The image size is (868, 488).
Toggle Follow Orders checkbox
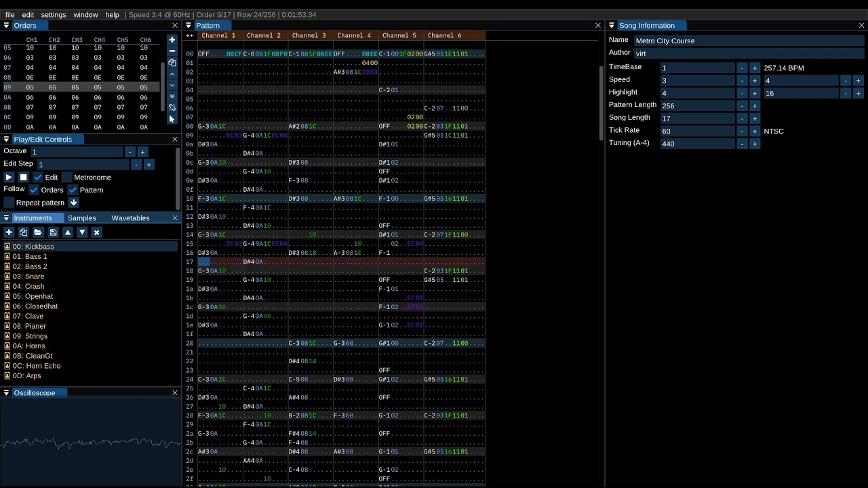pos(34,190)
